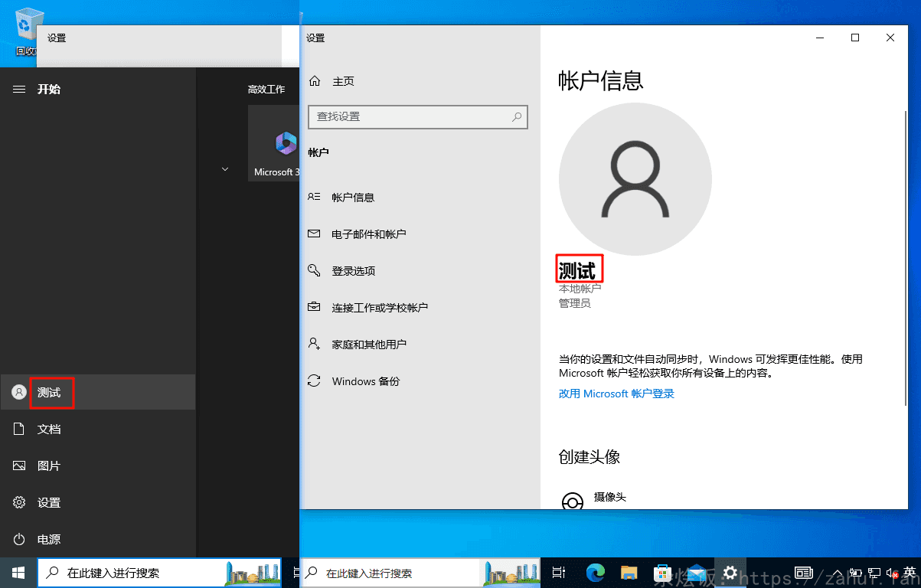
Task: Click the 测试 user account in Start menu
Action: coord(51,393)
